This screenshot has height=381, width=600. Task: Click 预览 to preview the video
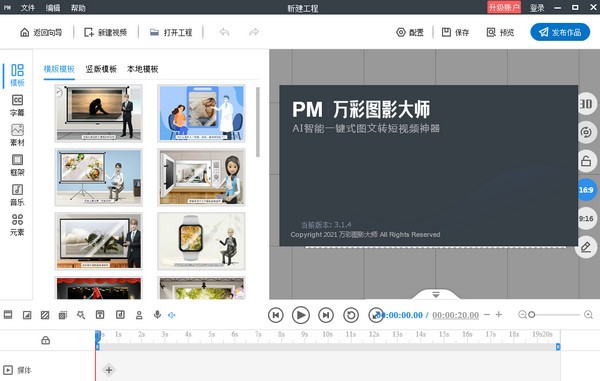click(x=500, y=33)
